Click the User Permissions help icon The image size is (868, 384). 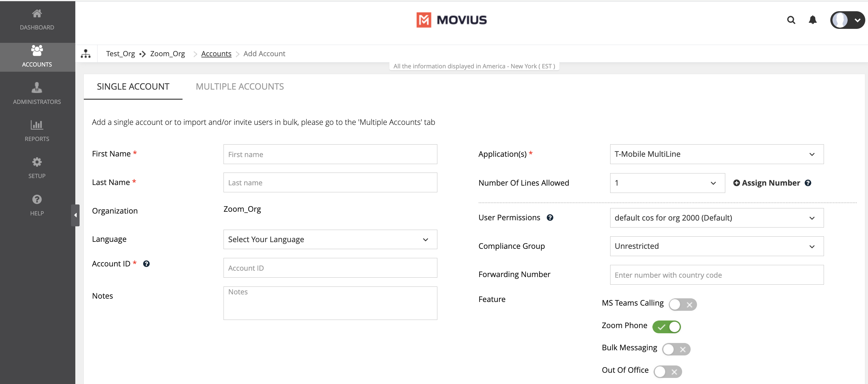(550, 218)
